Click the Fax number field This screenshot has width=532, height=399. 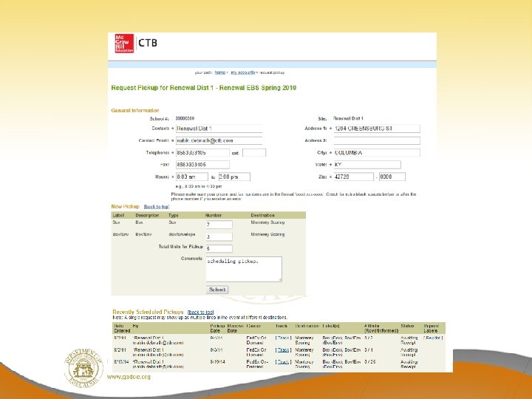point(202,165)
